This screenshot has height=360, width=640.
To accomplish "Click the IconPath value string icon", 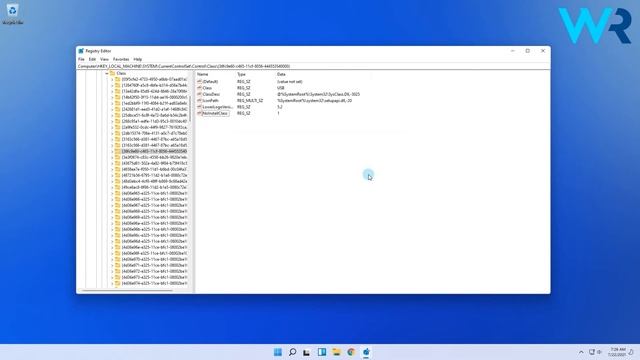I will click(199, 100).
